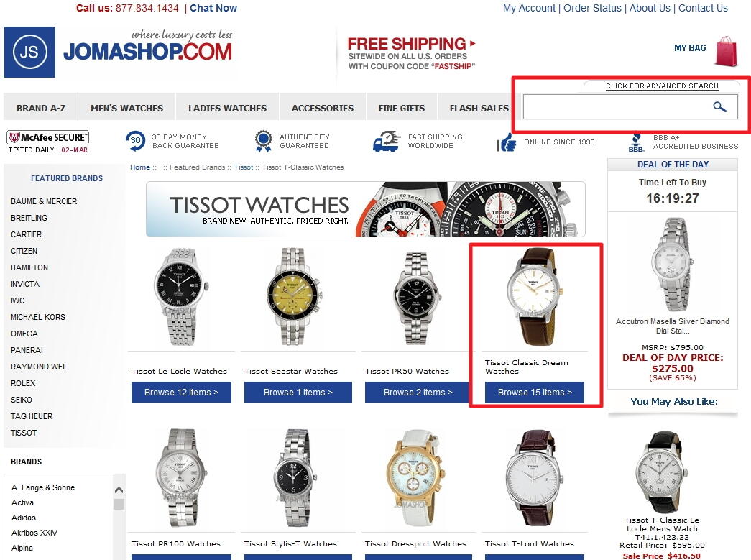Viewport: 751px width, 560px height.
Task: Open Men's Watches menu
Action: [127, 108]
